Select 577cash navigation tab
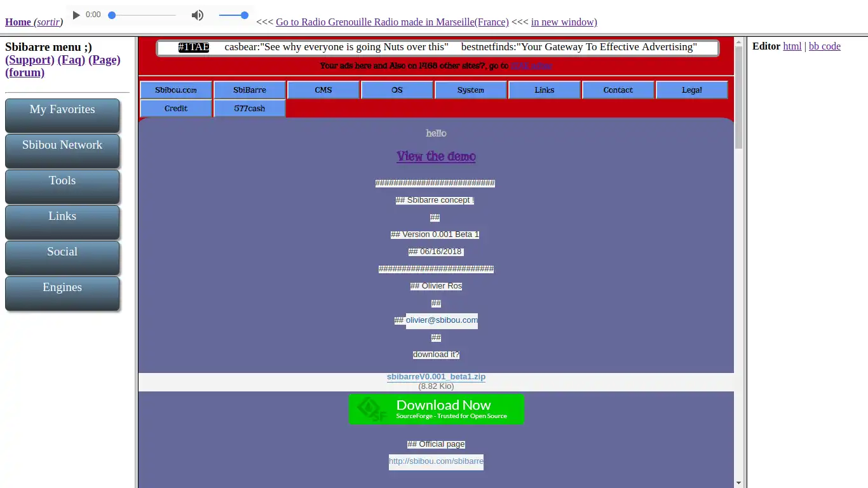 coord(250,109)
